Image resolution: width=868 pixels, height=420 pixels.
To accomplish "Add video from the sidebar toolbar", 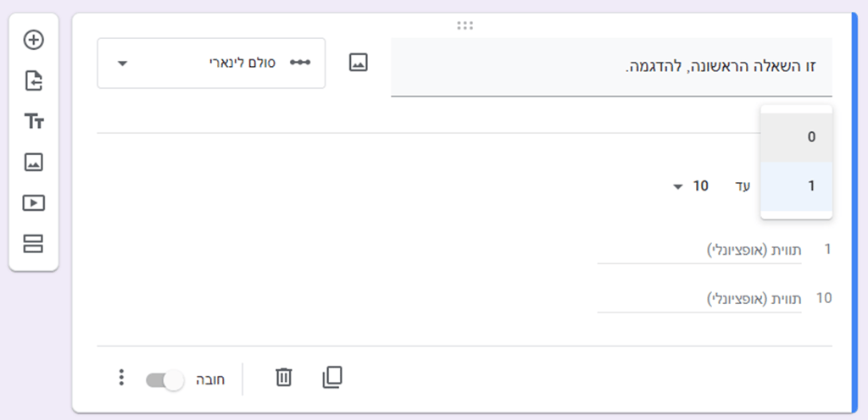I will click(x=34, y=203).
